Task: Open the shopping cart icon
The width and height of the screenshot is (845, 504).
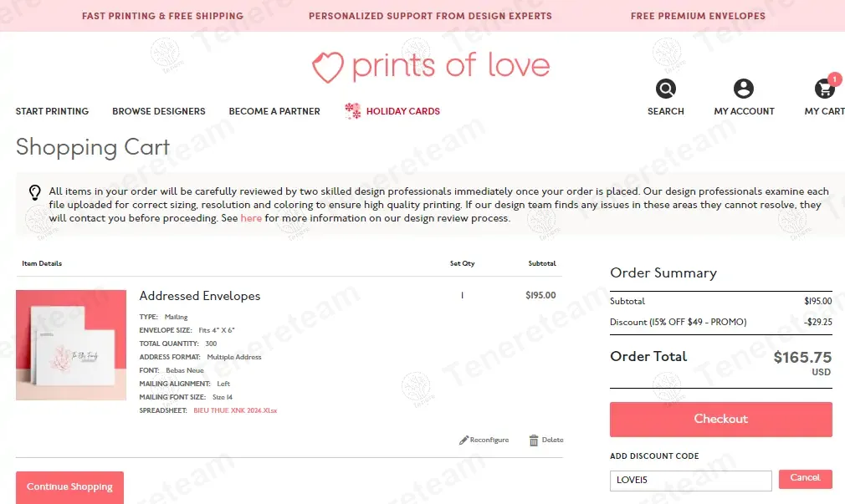Action: click(825, 89)
